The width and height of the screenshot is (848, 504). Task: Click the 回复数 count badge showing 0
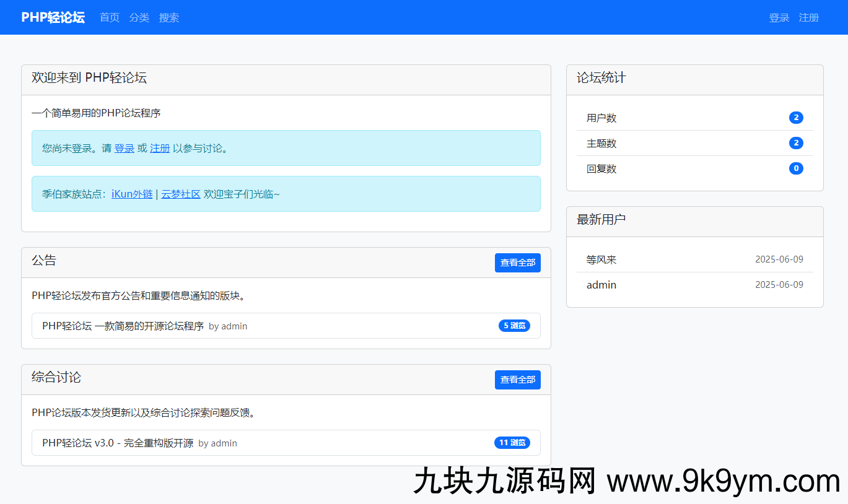[x=796, y=168]
